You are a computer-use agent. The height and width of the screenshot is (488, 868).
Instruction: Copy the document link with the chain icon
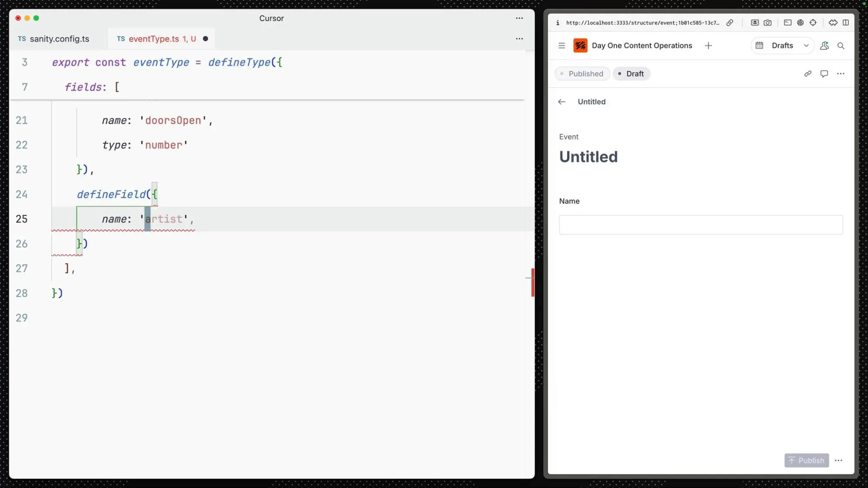807,74
